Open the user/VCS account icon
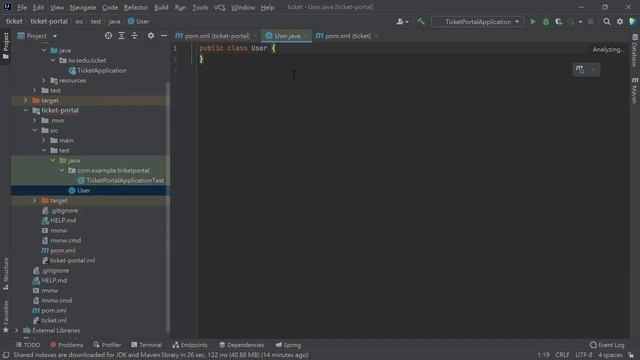The image size is (640, 360). [x=402, y=22]
